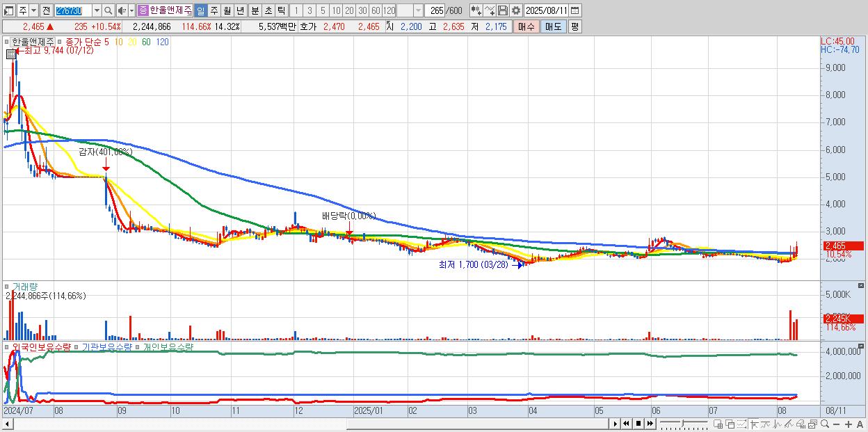Click the stock search magnifier icon
The width and height of the screenshot is (868, 432).
tap(108, 10)
